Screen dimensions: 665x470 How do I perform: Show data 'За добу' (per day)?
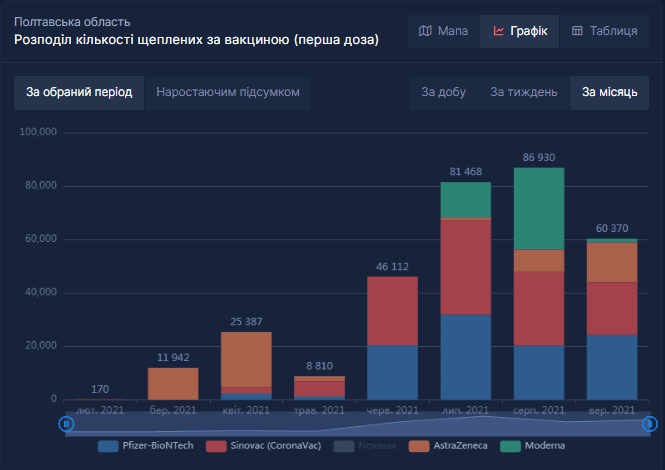click(x=443, y=92)
